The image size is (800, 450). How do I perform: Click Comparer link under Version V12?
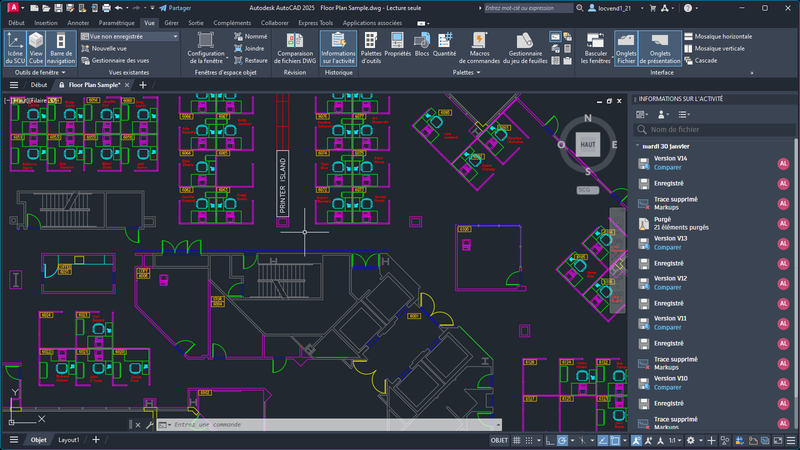click(667, 287)
